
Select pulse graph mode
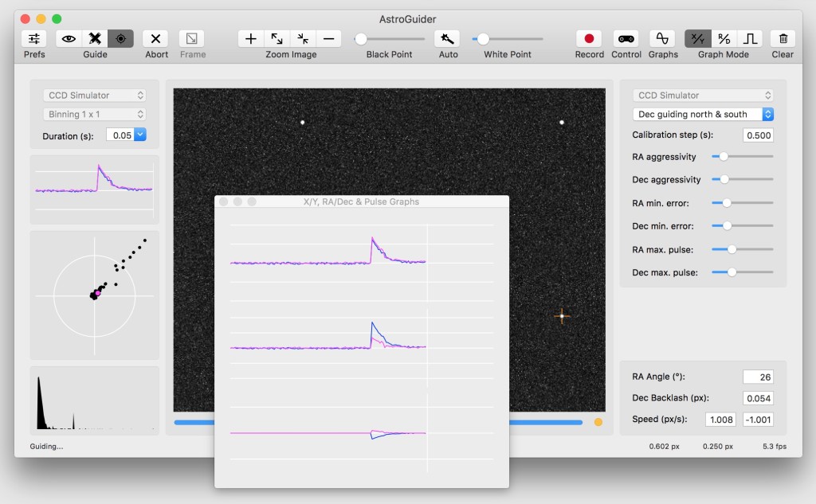(x=750, y=38)
